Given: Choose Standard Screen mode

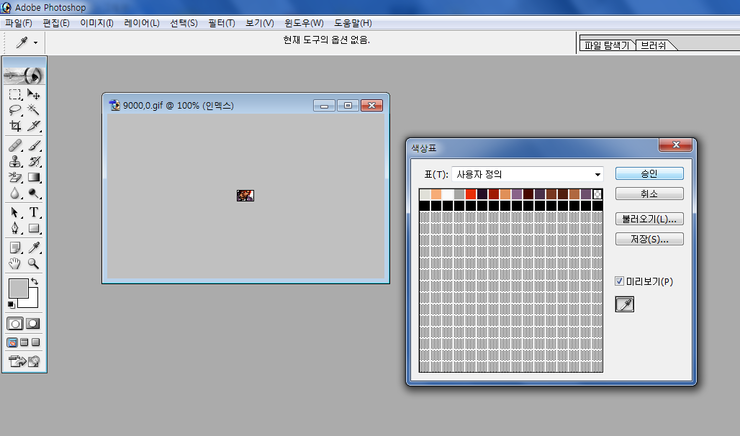Looking at the screenshot, I should tap(12, 343).
